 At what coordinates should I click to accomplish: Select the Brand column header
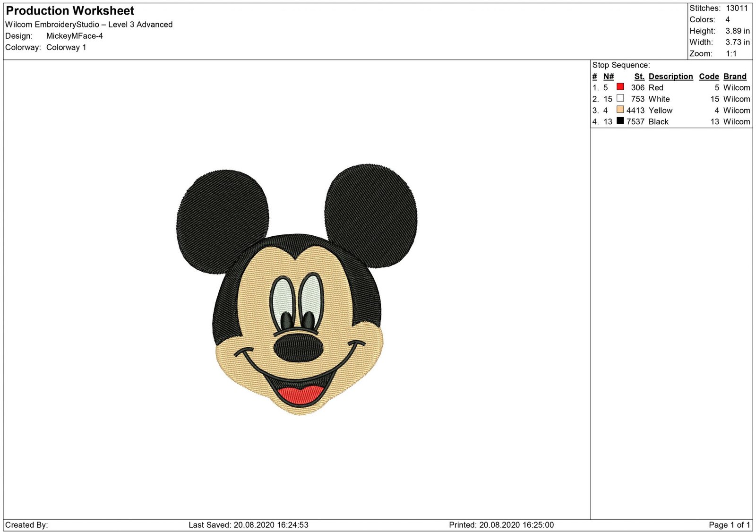pos(735,76)
